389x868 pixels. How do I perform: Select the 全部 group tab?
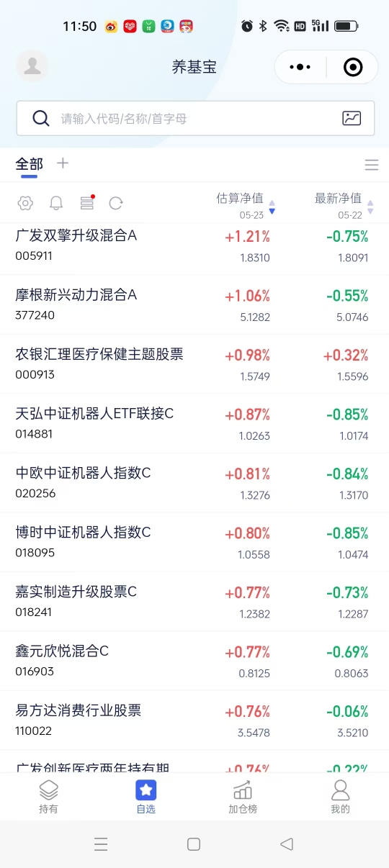30,164
